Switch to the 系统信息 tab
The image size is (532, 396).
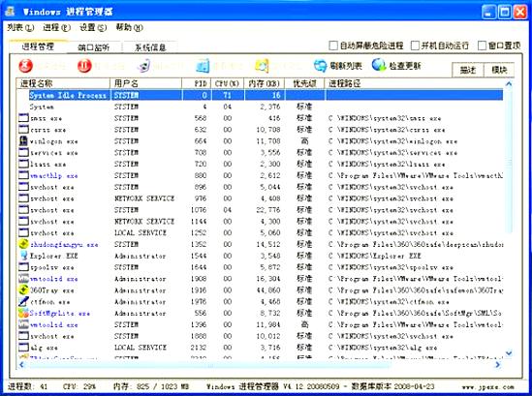coord(150,47)
